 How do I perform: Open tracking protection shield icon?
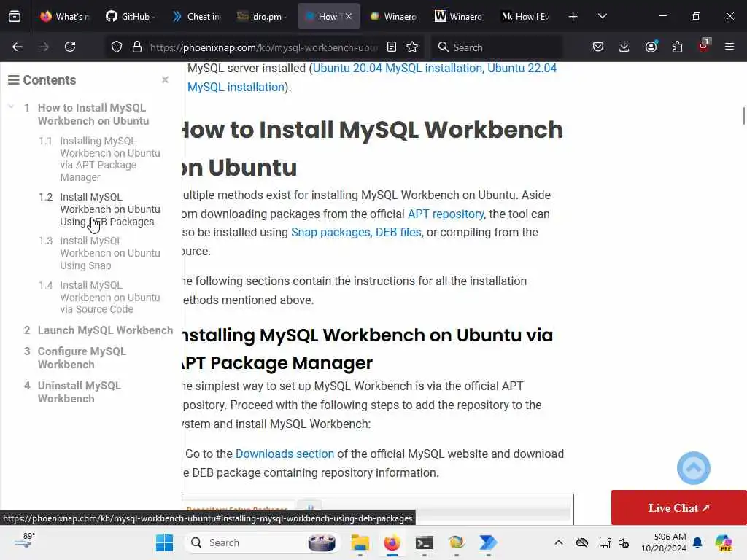pyautogui.click(x=117, y=47)
